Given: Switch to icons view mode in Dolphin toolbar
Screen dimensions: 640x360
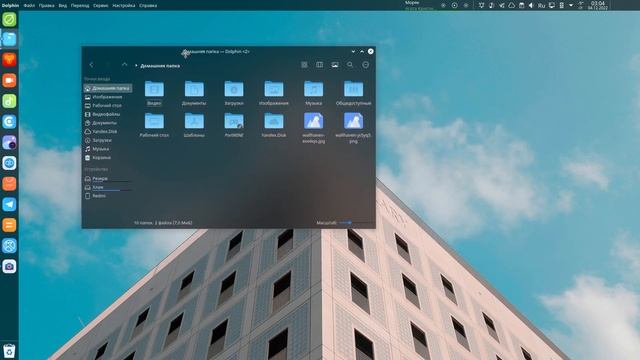Looking at the screenshot, I should 304,65.
